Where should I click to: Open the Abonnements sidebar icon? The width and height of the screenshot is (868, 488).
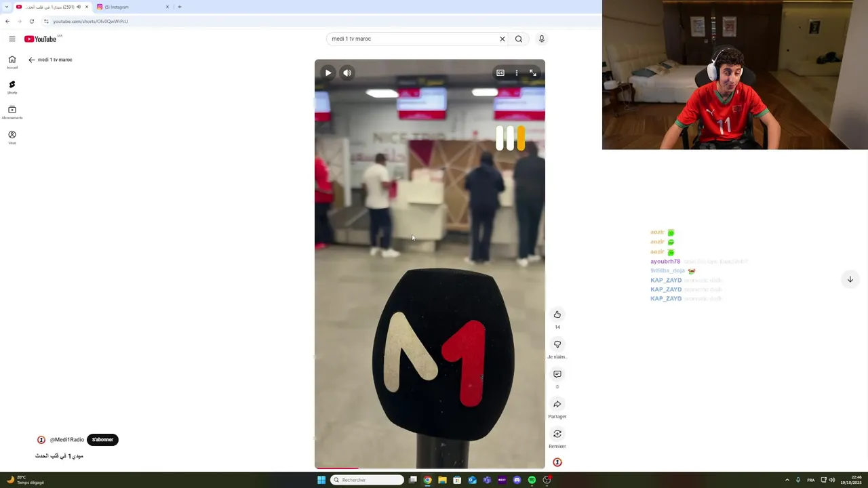(x=12, y=112)
